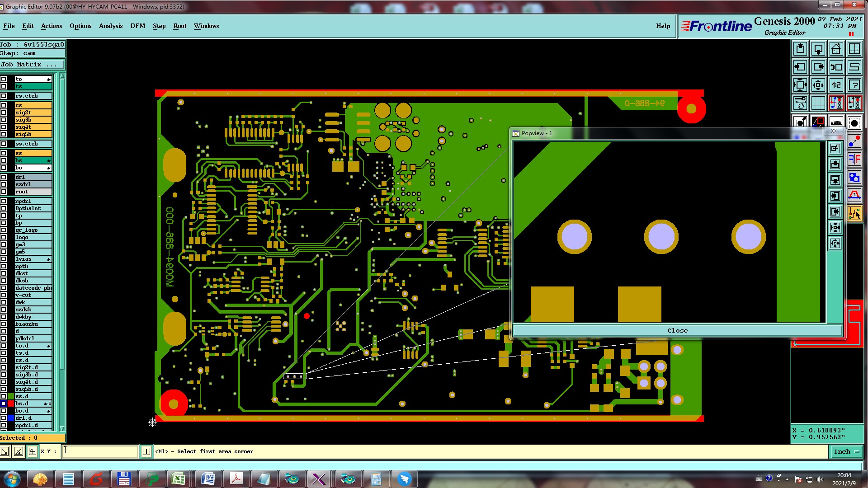Screen dimensions: 868x488
Task: Open the DFM menu
Action: point(138,26)
